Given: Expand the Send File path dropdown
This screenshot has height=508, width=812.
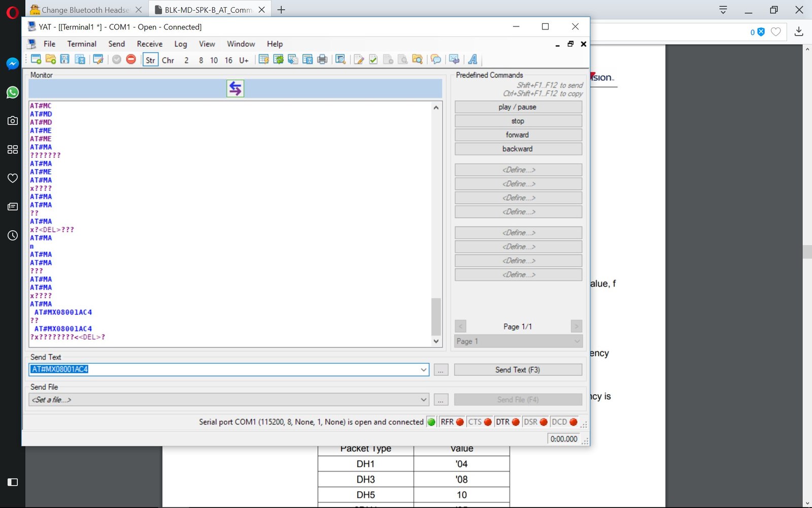Looking at the screenshot, I should coord(424,400).
